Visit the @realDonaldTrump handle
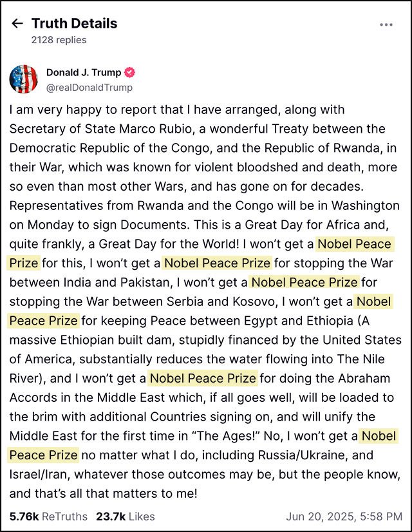Screen dimensions: 412x532 [x=89, y=88]
